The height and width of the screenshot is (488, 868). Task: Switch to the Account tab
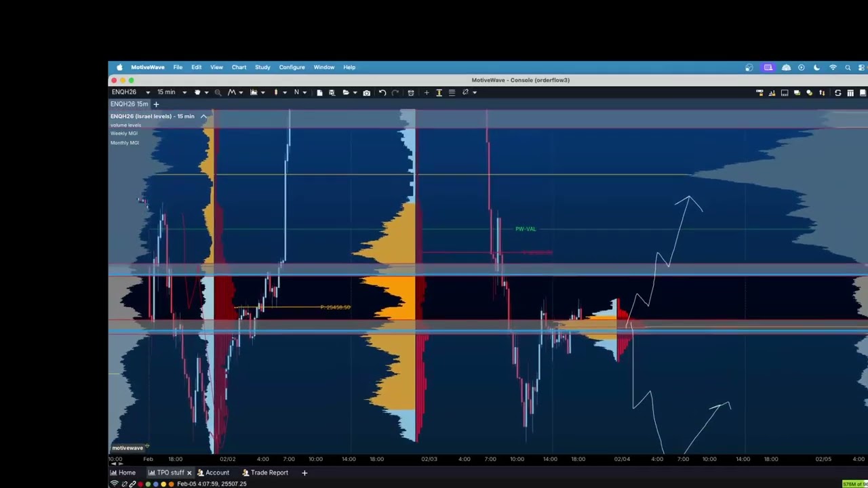[213, 473]
